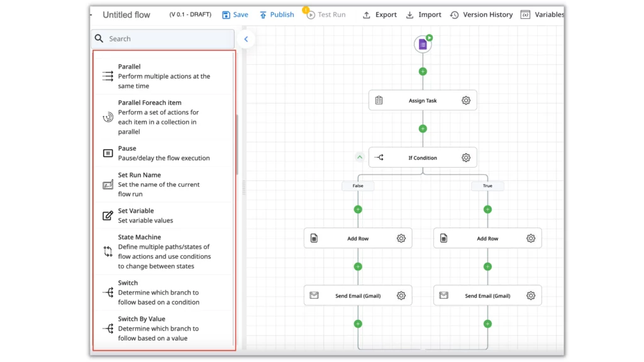Click the Parallel Foreach item icon
Image resolution: width=644 pixels, height=362 pixels.
[108, 117]
